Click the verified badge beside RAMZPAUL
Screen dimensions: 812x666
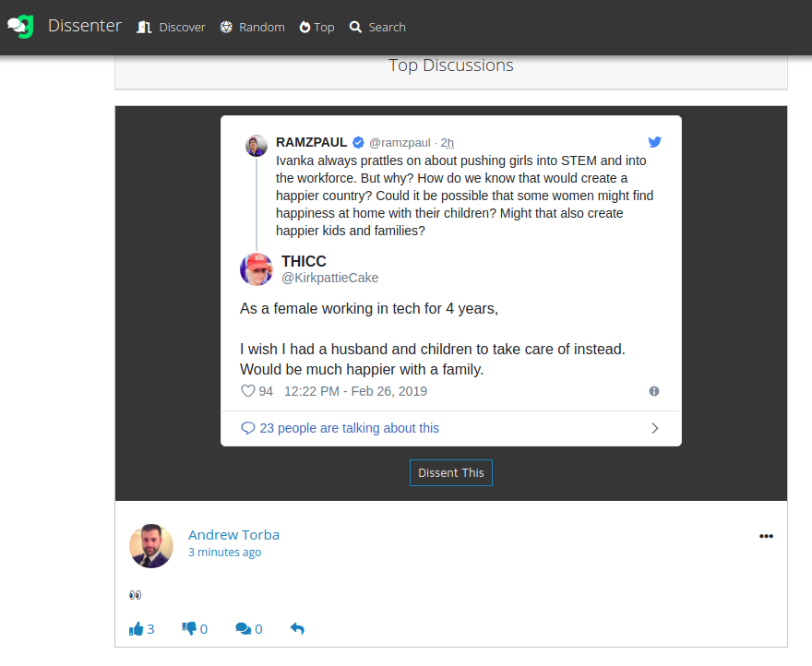(358, 142)
